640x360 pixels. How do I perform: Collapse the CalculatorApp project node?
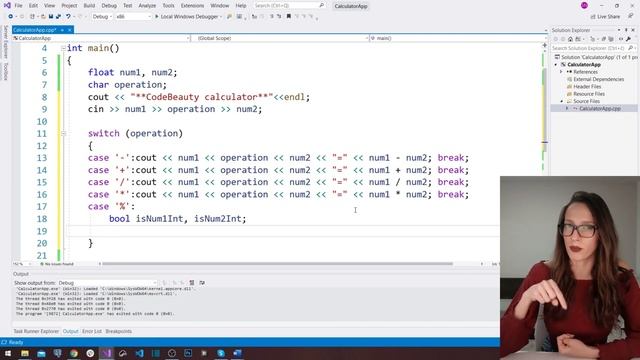tap(556, 64)
